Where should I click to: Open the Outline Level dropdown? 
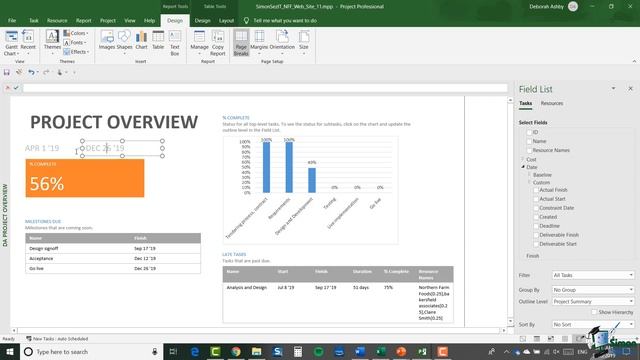[x=593, y=301]
